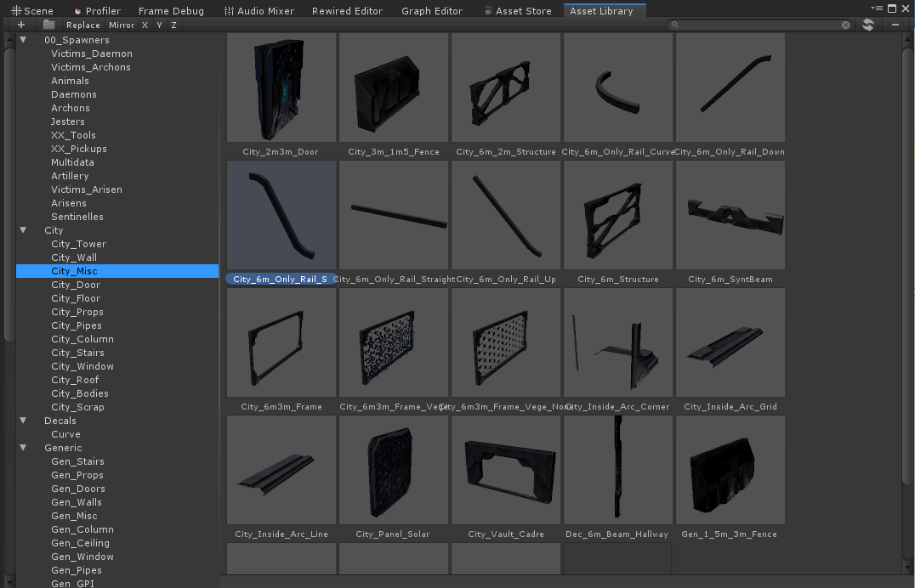This screenshot has width=915, height=588.
Task: Click the Replace button
Action: 82,25
